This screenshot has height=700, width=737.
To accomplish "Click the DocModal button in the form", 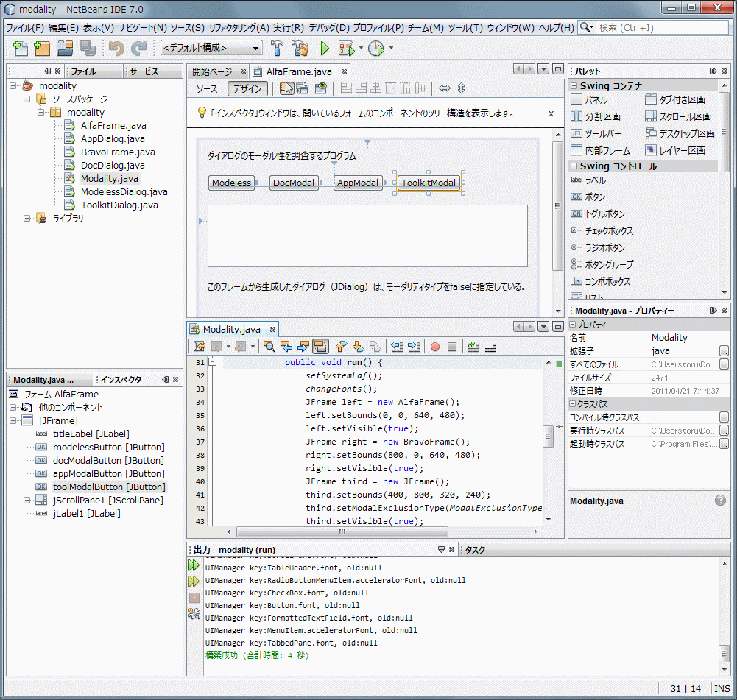I will click(294, 183).
